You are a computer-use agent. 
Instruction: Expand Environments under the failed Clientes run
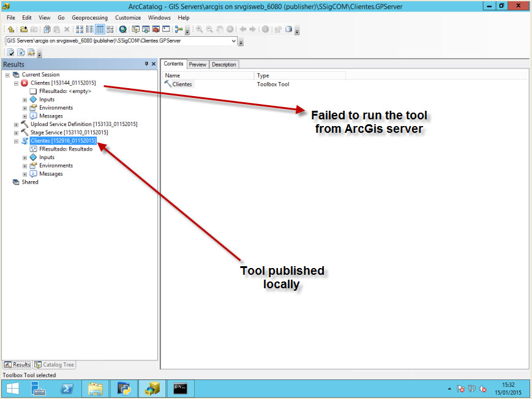24,108
